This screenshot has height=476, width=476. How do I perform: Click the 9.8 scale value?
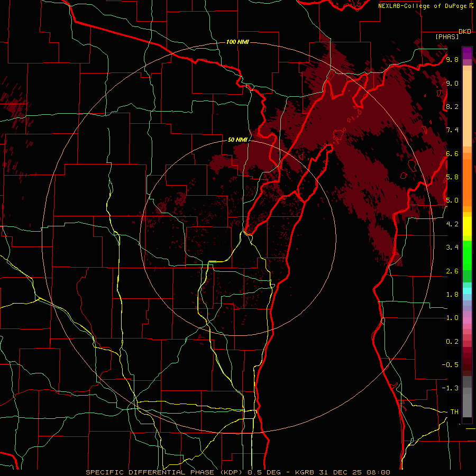pos(452,59)
